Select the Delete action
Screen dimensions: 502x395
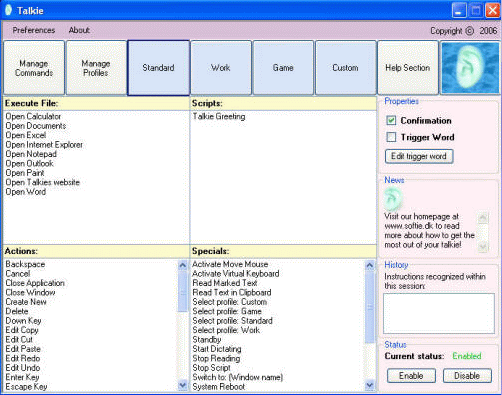click(17, 311)
